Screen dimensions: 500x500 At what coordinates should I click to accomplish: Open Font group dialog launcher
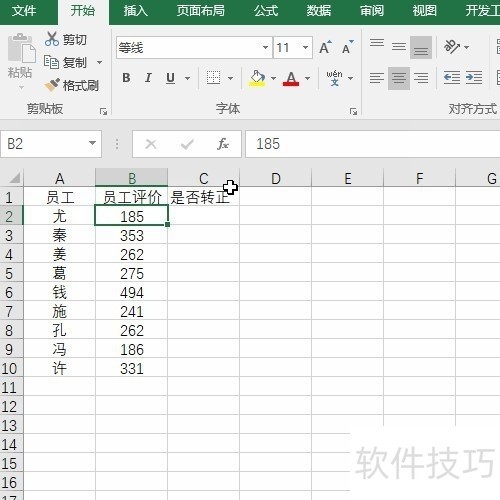pos(353,111)
